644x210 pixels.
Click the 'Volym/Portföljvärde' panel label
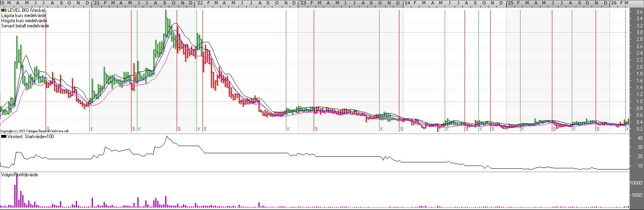coord(19,175)
